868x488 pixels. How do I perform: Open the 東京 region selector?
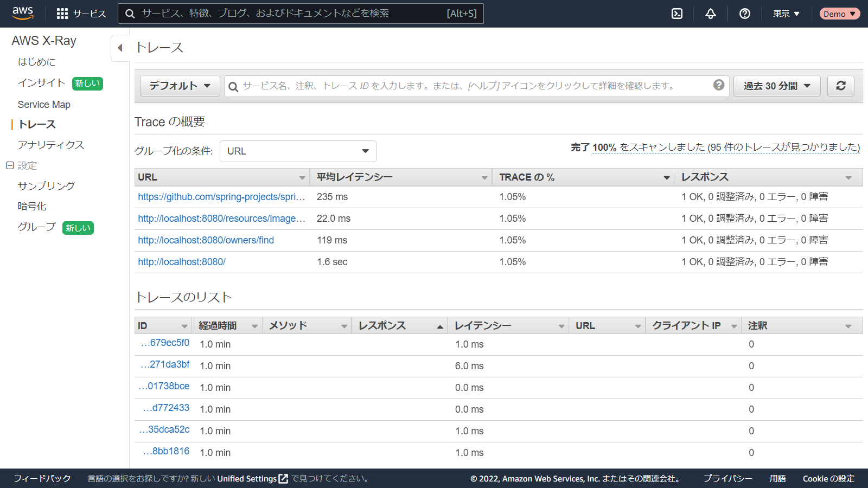(786, 14)
